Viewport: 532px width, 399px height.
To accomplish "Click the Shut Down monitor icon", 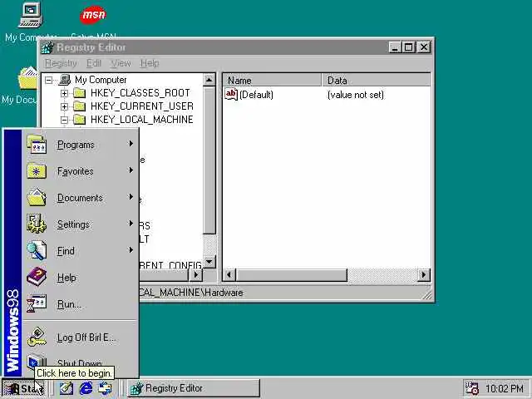I will click(x=37, y=362).
